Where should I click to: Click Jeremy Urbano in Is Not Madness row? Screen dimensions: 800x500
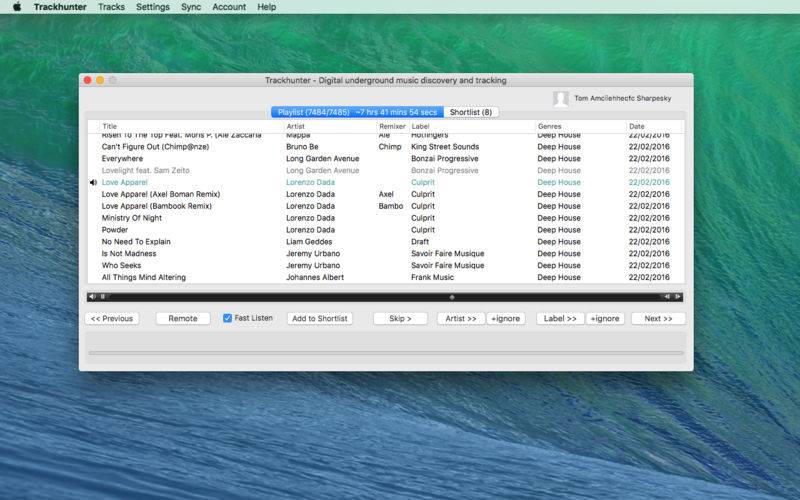pos(313,254)
